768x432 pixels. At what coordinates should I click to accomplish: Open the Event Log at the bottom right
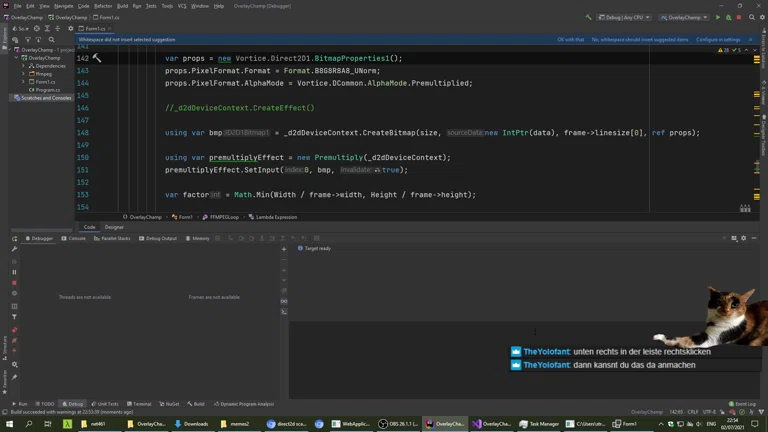[x=743, y=404]
